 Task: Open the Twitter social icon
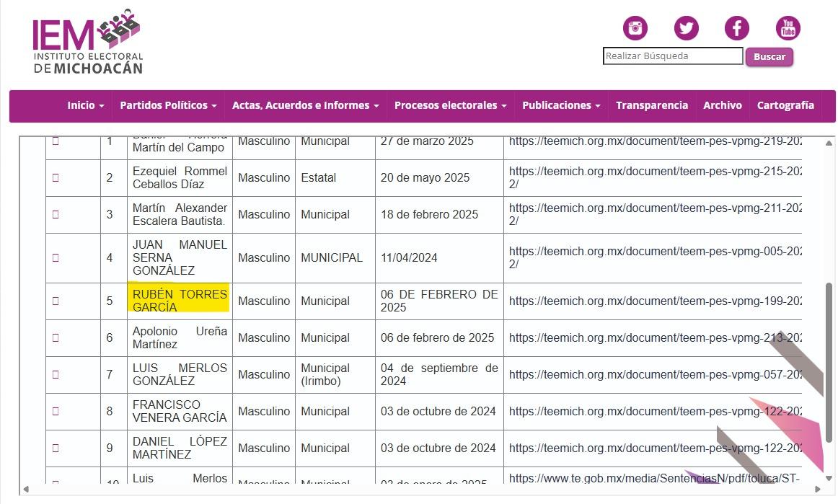686,28
